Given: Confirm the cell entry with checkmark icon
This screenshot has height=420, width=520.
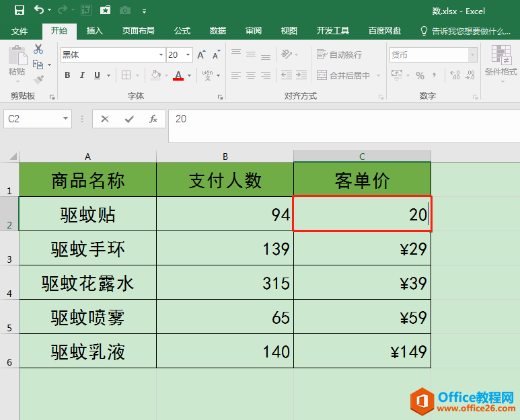Looking at the screenshot, I should pos(129,119).
